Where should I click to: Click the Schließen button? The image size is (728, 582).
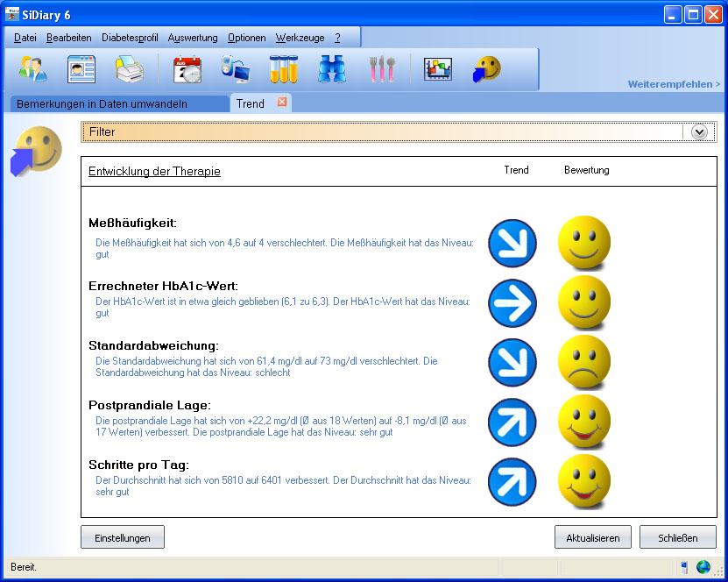tap(678, 537)
